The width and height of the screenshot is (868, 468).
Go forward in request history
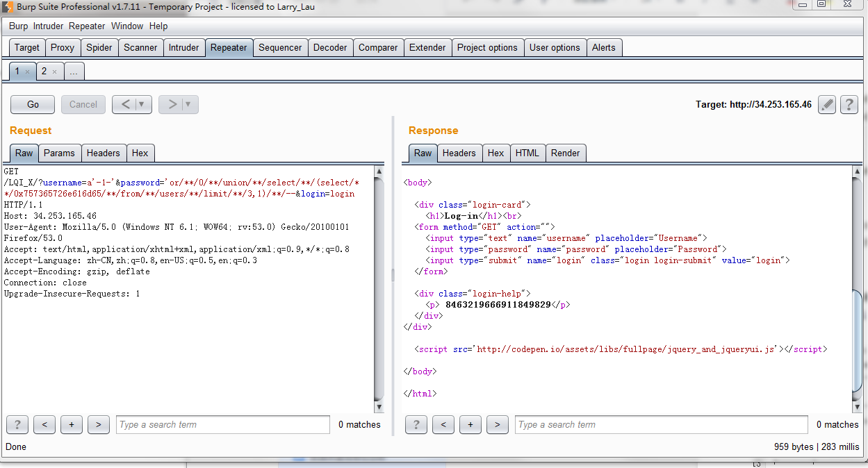pos(172,104)
